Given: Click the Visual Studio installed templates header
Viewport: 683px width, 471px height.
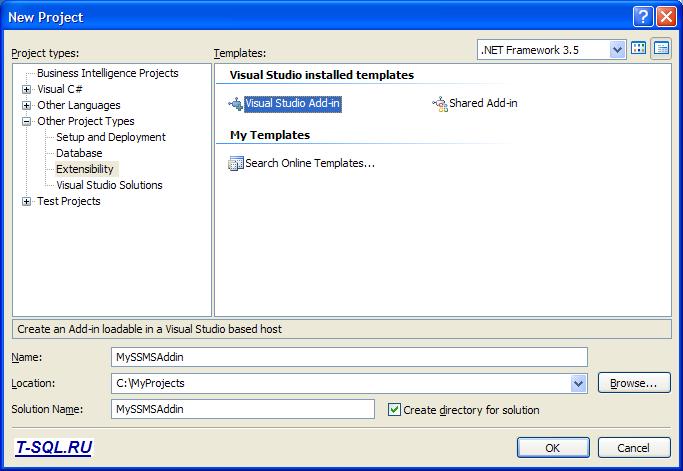Looking at the screenshot, I should 321,75.
